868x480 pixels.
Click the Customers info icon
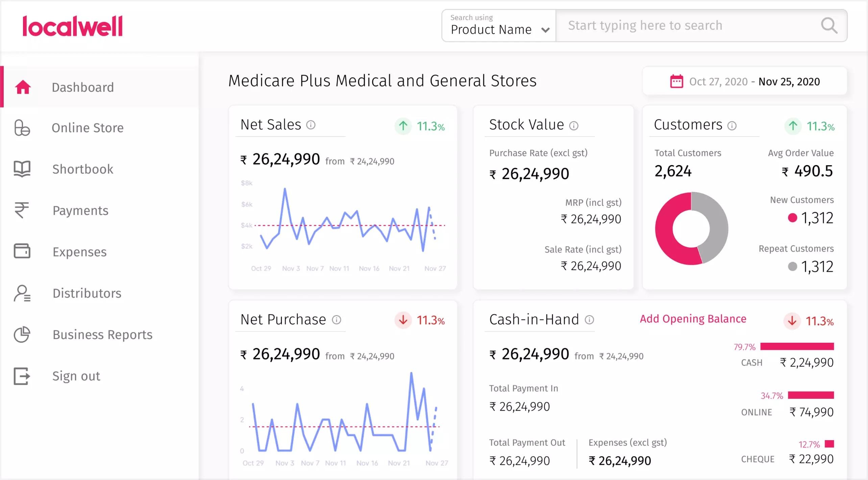(732, 126)
